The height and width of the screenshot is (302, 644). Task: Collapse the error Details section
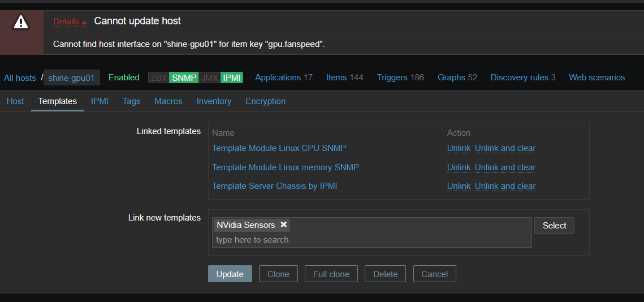coord(70,21)
